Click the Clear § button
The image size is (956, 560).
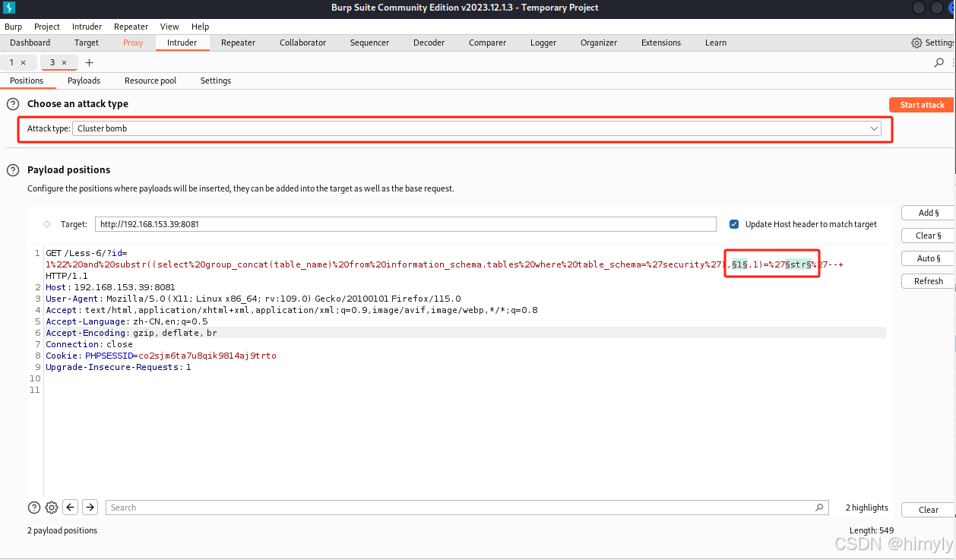click(x=929, y=236)
